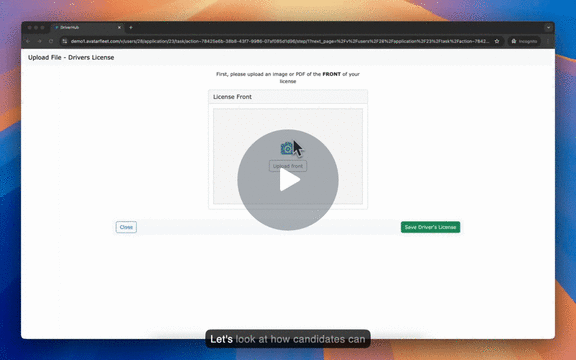Go back with browser back arrow

point(28,41)
